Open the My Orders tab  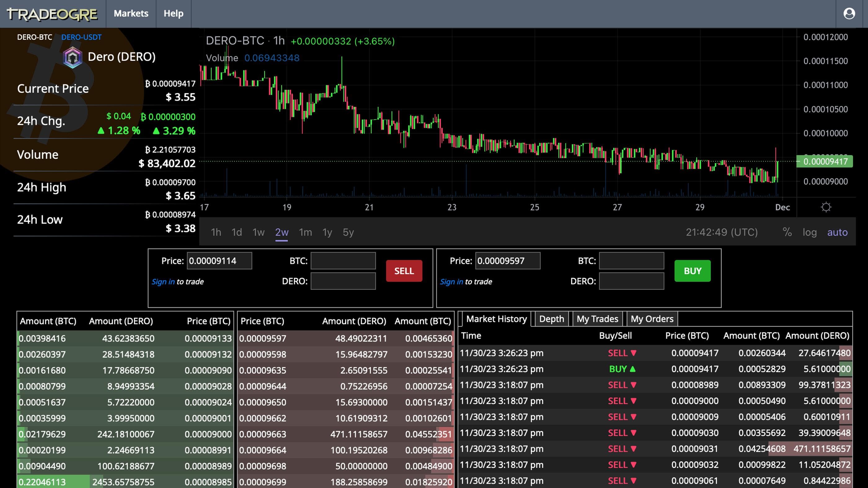pyautogui.click(x=652, y=319)
